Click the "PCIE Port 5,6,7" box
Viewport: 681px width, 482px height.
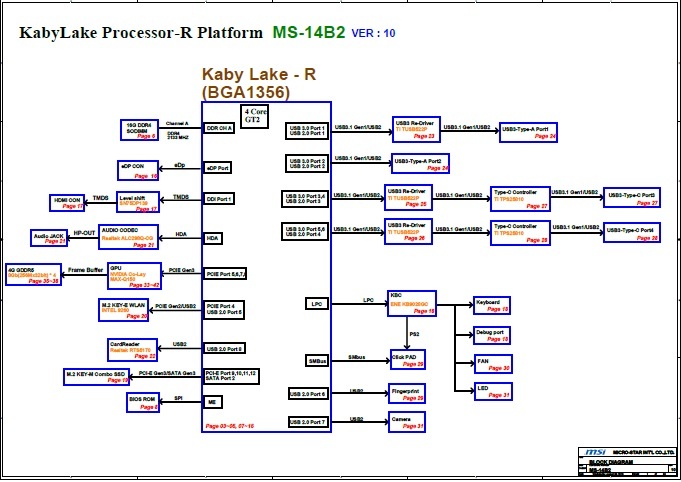click(225, 274)
